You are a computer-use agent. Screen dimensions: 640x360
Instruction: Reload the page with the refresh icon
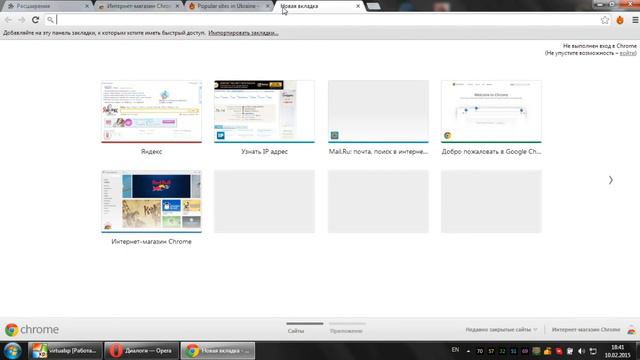tap(36, 20)
